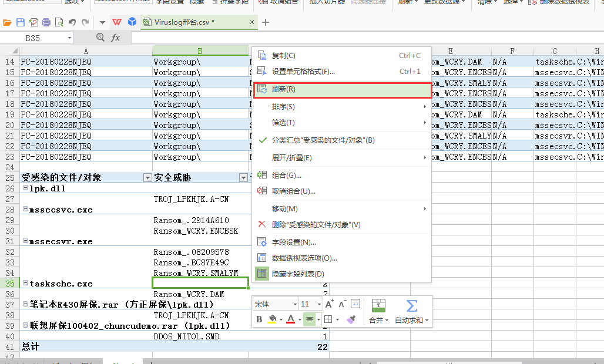This screenshot has width=604, height=364.
Task: Open the quick access toolbar dropdown arrow
Action: [x=102, y=22]
